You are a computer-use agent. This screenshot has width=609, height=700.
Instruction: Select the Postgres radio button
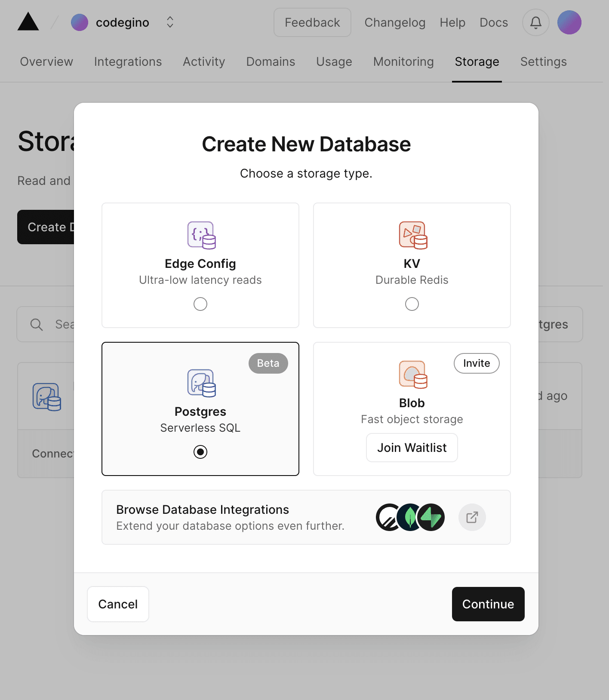(x=200, y=452)
